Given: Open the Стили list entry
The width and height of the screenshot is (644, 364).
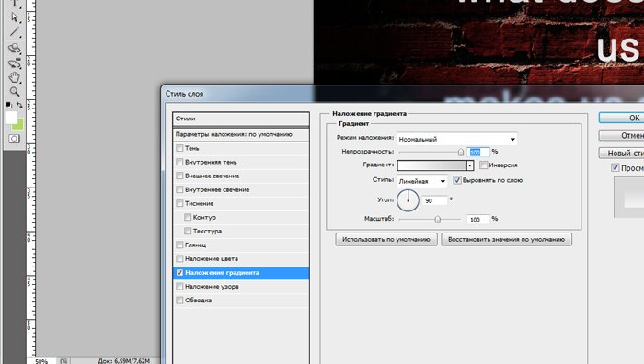Looking at the screenshot, I should [241, 119].
